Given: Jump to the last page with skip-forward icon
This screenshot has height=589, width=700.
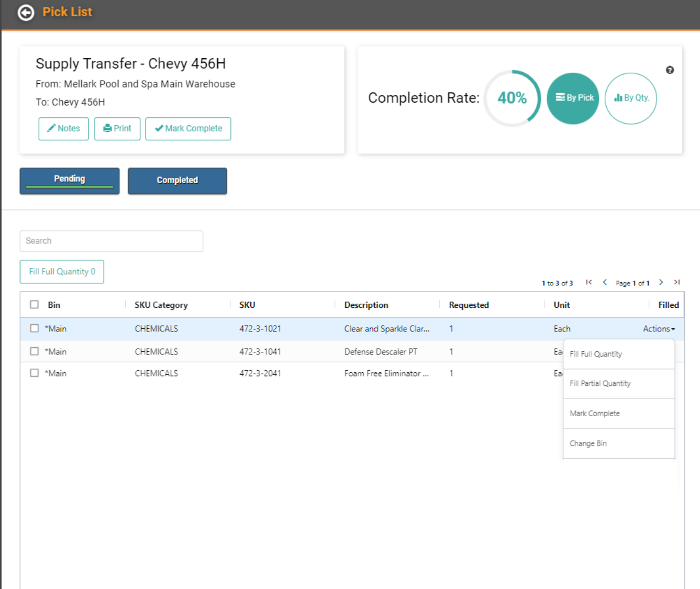Looking at the screenshot, I should [x=676, y=282].
